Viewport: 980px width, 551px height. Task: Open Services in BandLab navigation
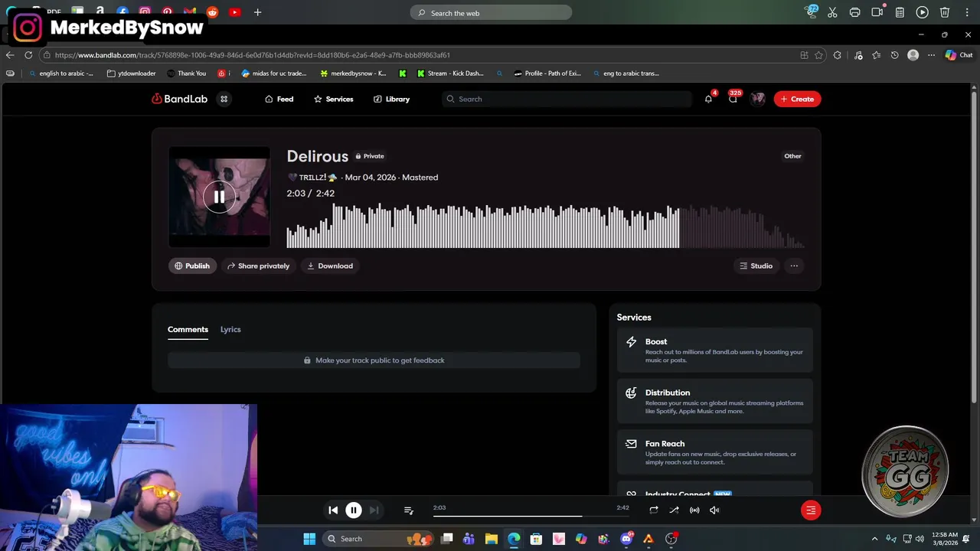pyautogui.click(x=333, y=99)
